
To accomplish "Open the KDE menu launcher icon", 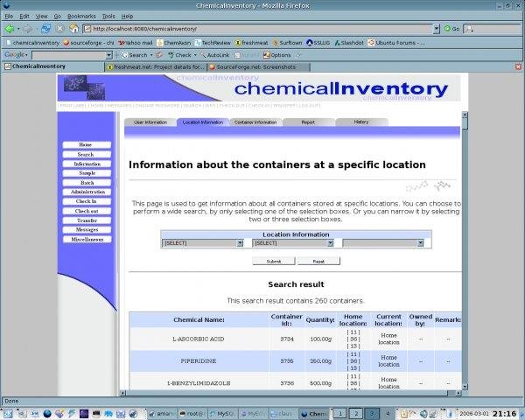I will click(x=8, y=414).
